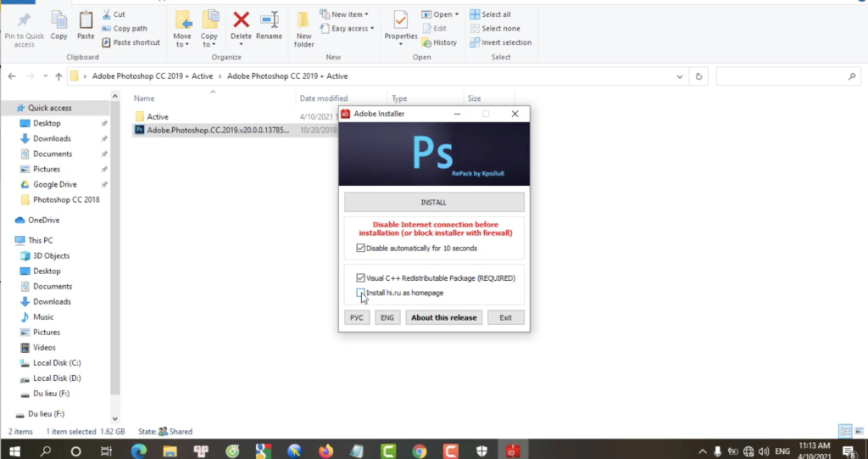Screen dimensions: 868x459
Task: Switch to Details view layout
Action: pos(845,431)
